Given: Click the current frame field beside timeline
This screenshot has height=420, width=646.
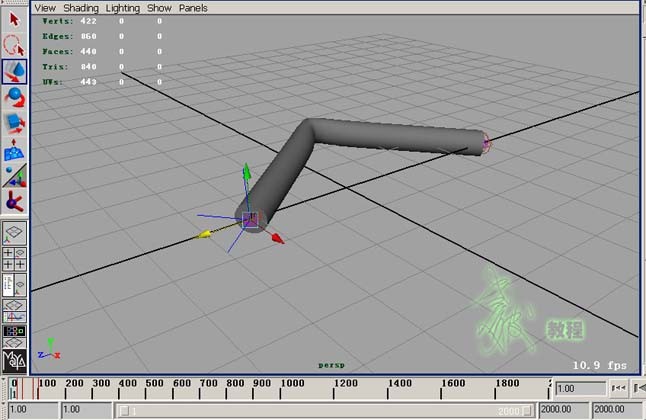Looking at the screenshot, I should click(581, 388).
